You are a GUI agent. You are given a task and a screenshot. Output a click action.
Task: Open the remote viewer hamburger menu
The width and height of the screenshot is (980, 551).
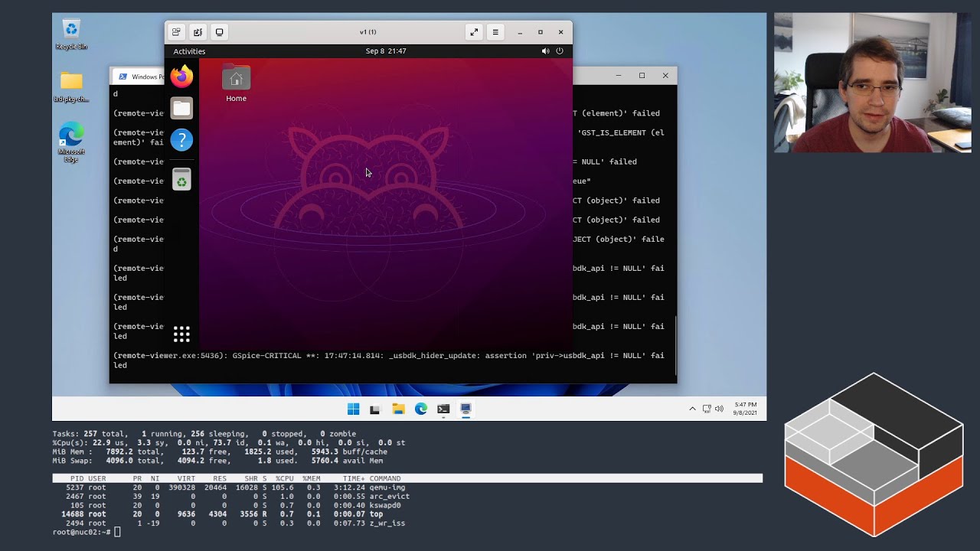(495, 32)
